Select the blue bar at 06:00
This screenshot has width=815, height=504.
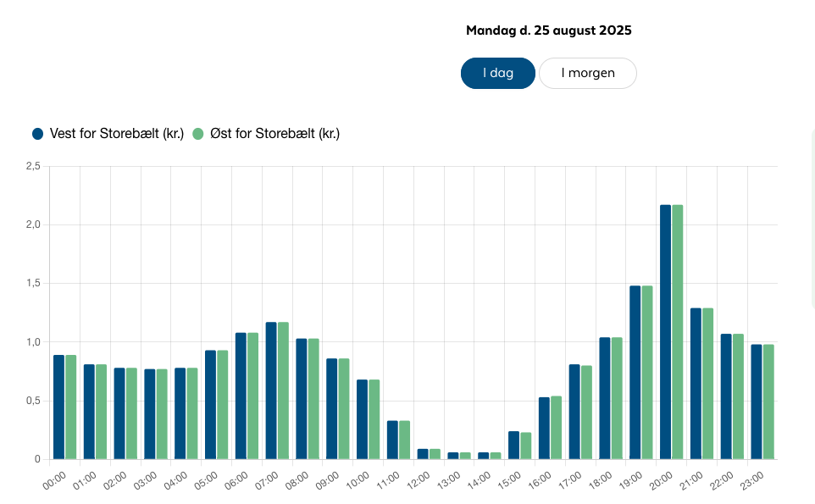(241, 396)
